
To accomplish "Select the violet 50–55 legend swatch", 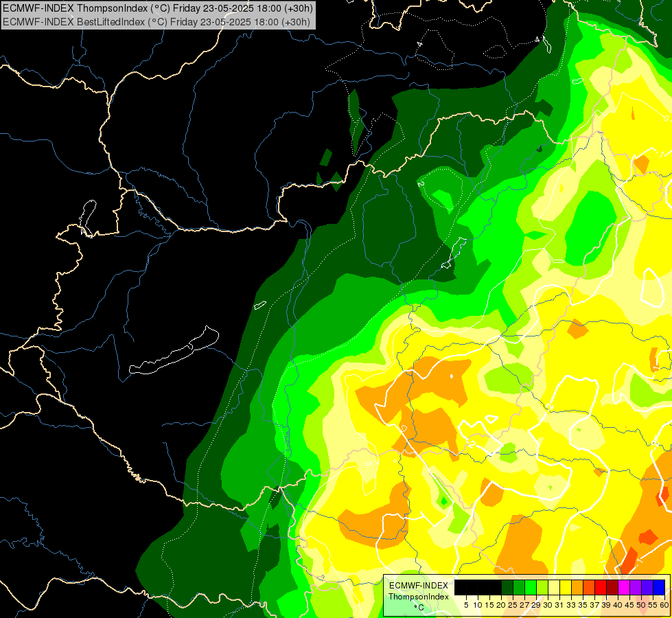I will (647, 587).
